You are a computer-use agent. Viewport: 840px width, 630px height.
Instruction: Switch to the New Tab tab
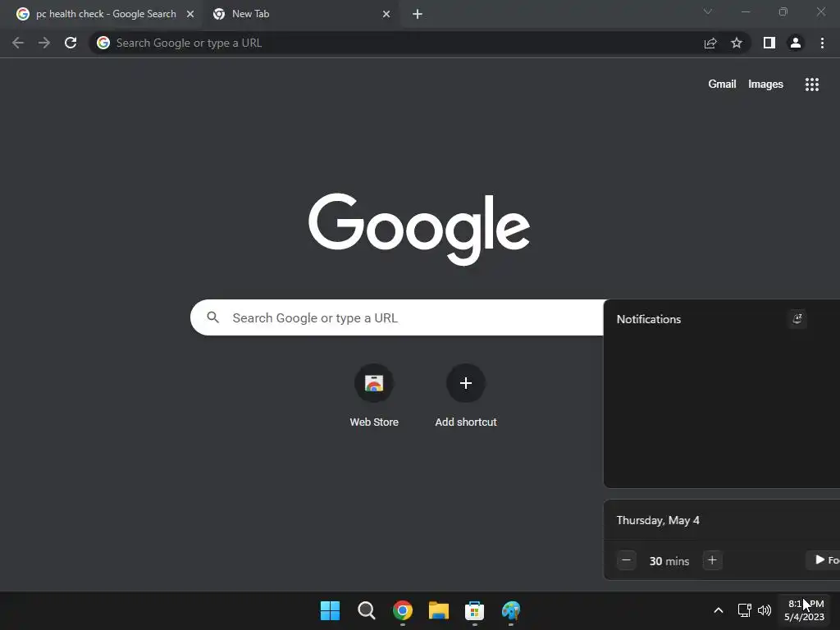(300, 15)
